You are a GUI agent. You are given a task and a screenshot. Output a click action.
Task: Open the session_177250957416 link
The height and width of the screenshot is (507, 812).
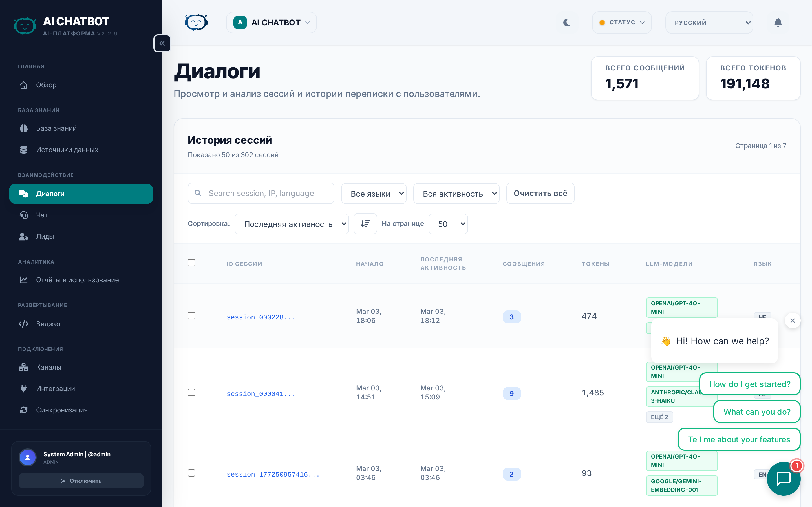point(273,474)
